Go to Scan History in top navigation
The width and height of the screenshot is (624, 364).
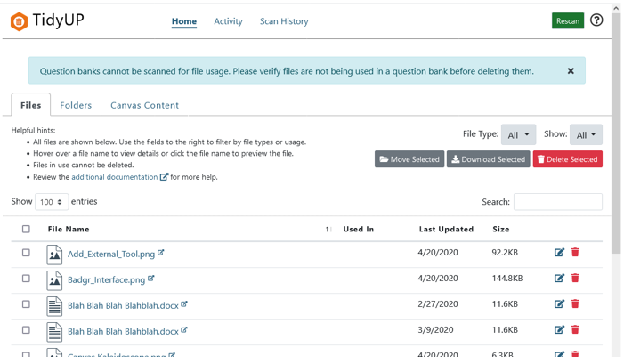[x=284, y=21]
